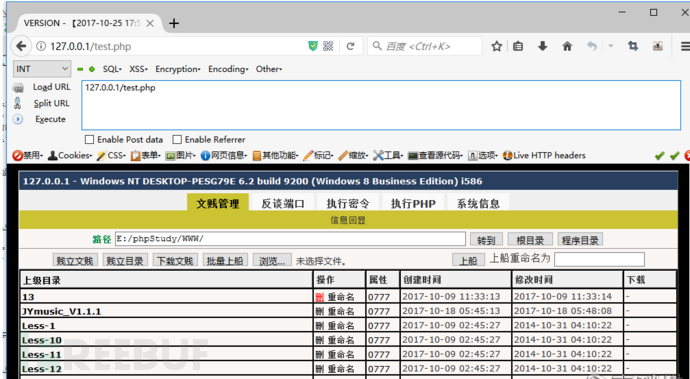
Task: Open the Encryption menu dropdown
Action: point(178,69)
